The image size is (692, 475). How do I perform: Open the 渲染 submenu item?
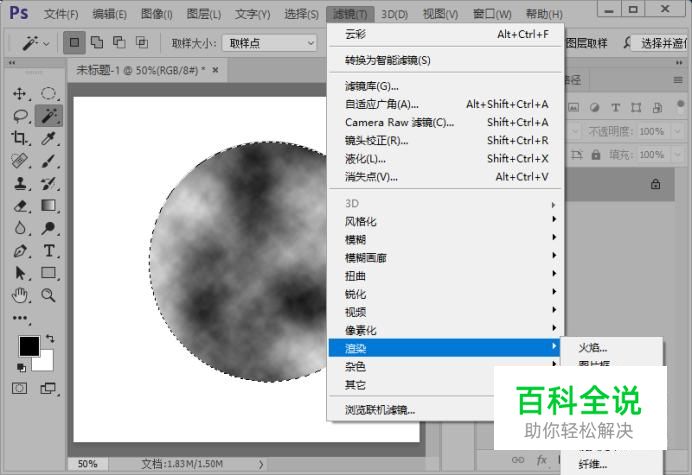click(x=444, y=348)
